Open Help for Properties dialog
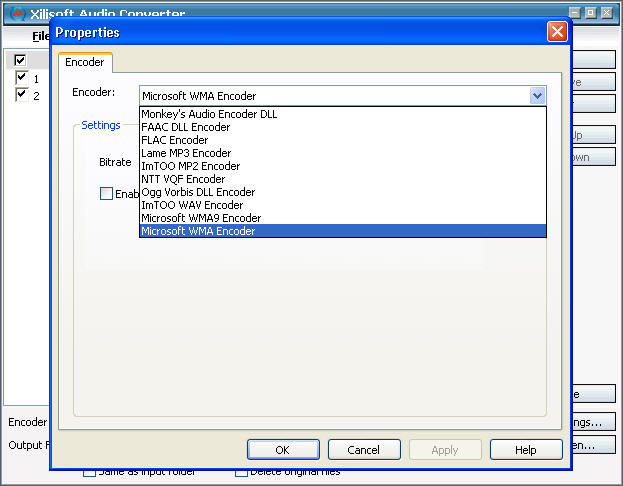This screenshot has width=623, height=486. (x=526, y=450)
